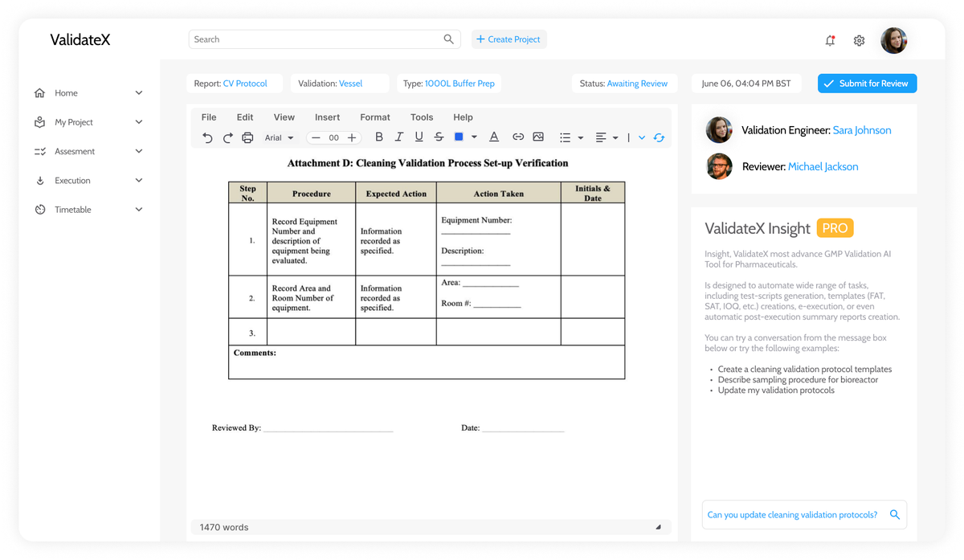Viewport: 964px width, 560px height.
Task: Open settings using the gear icon
Action: 859,40
